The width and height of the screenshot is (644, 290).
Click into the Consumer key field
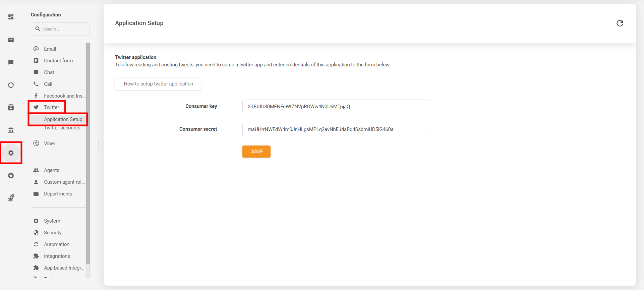[336, 107]
